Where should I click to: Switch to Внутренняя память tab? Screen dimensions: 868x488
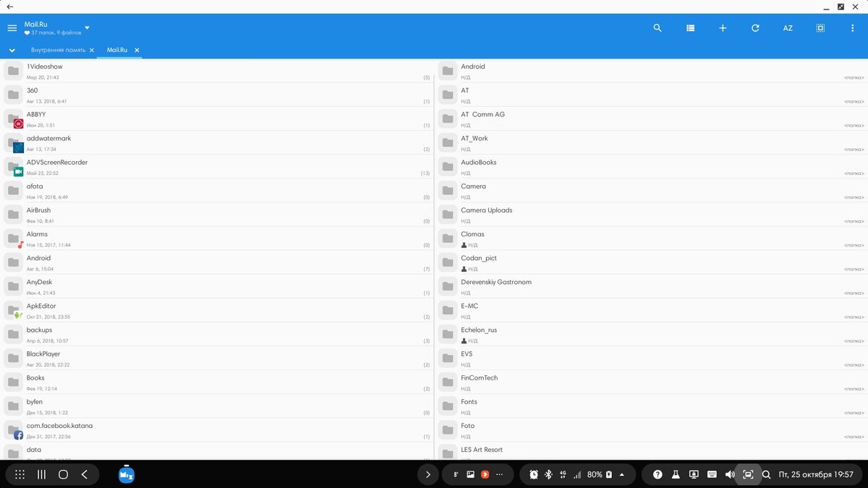tap(58, 50)
